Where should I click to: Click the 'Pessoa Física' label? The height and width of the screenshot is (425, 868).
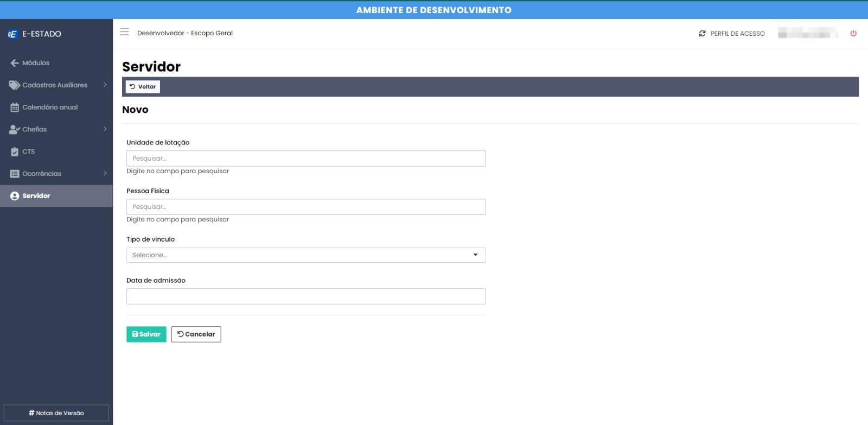tap(148, 191)
